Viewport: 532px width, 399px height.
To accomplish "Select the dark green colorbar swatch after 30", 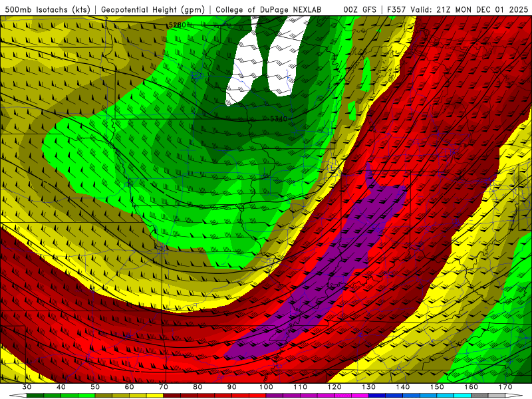I will tap(35, 396).
